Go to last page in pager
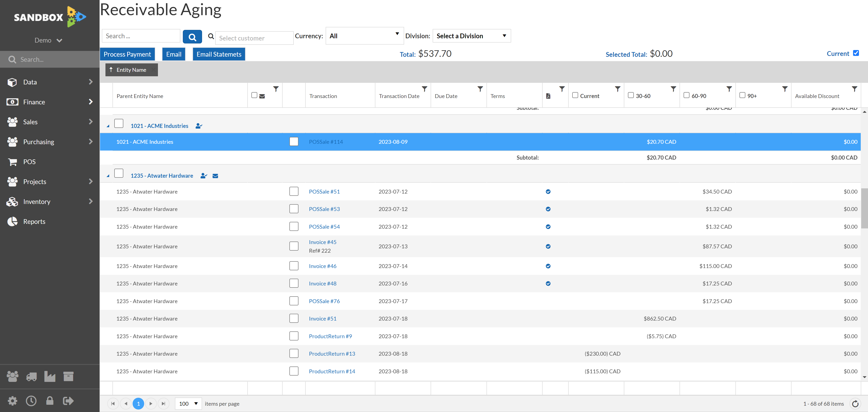 pyautogui.click(x=163, y=404)
